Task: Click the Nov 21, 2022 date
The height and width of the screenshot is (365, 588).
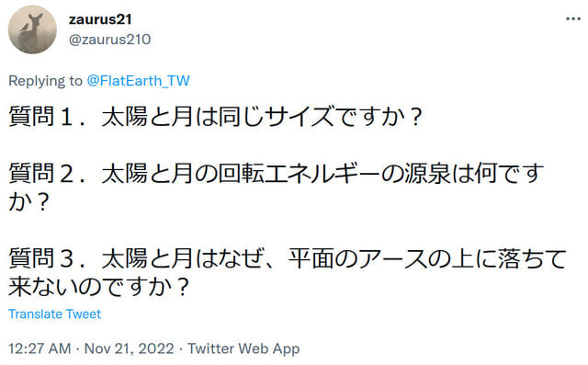Action: click(x=129, y=348)
